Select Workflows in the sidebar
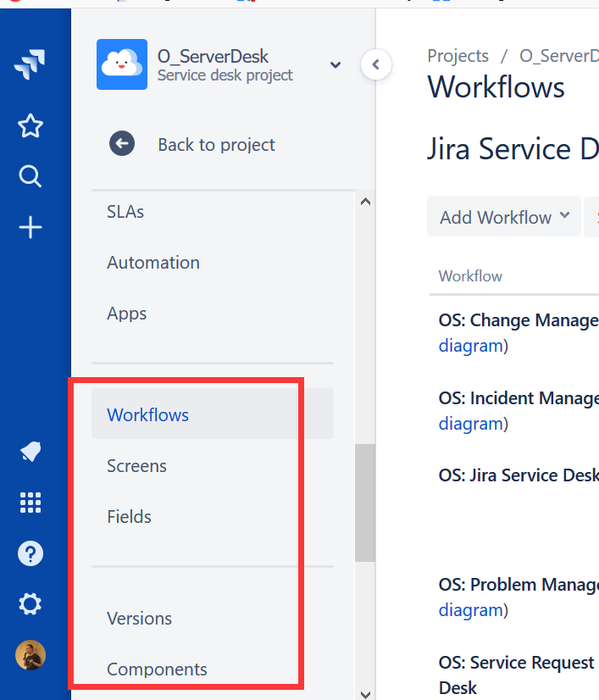Screen dimensions: 599x700 [x=213, y=414]
